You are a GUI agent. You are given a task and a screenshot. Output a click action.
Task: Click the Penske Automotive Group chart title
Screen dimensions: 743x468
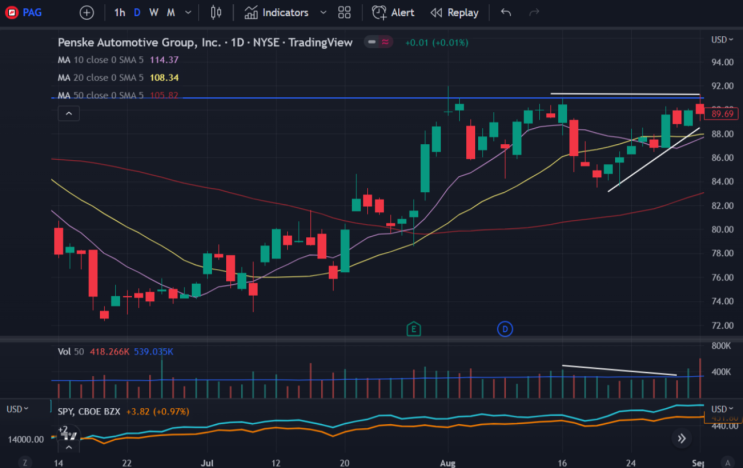tap(205, 43)
